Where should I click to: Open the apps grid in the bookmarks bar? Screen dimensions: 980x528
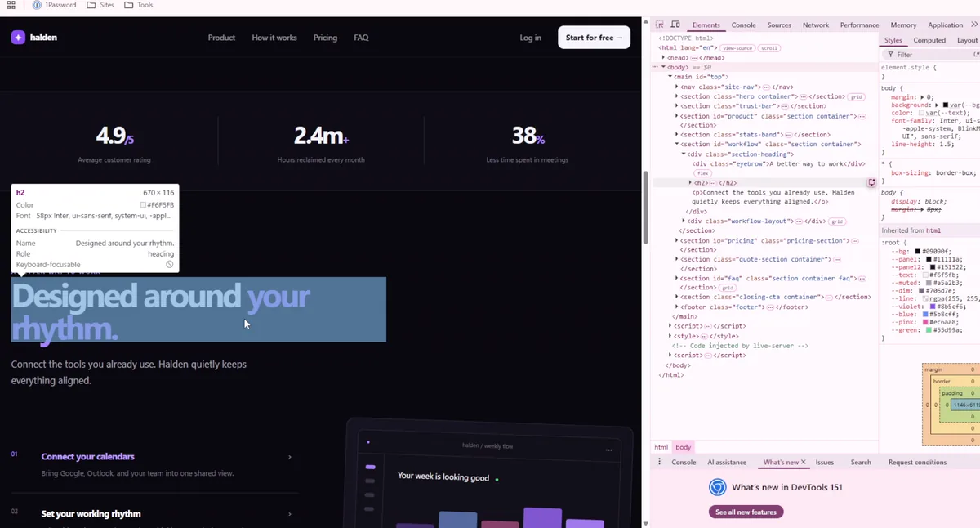(11, 5)
